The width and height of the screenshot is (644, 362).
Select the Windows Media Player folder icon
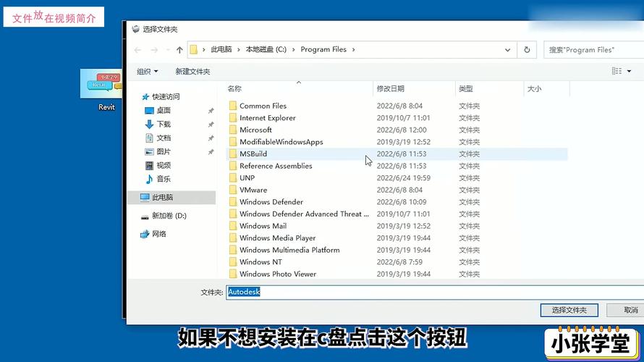coord(233,238)
